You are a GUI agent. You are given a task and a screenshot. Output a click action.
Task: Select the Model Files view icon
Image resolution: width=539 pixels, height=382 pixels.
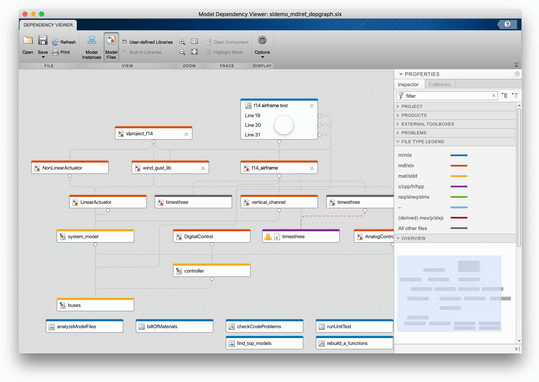click(x=111, y=47)
